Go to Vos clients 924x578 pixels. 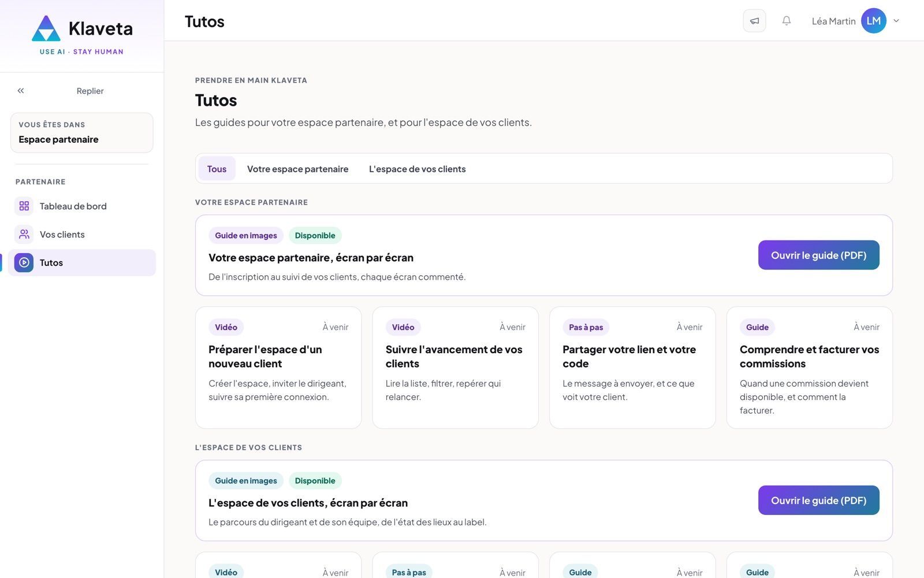tap(82, 234)
